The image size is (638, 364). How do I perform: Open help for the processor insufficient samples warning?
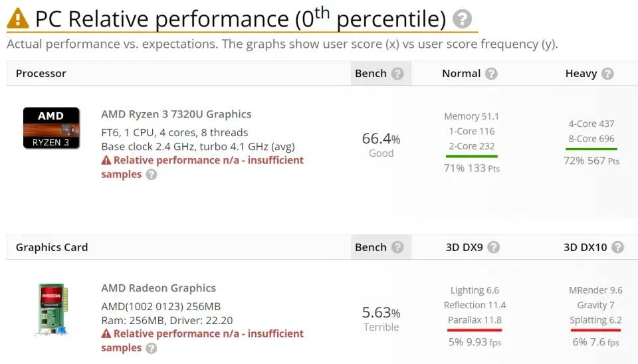click(x=152, y=175)
